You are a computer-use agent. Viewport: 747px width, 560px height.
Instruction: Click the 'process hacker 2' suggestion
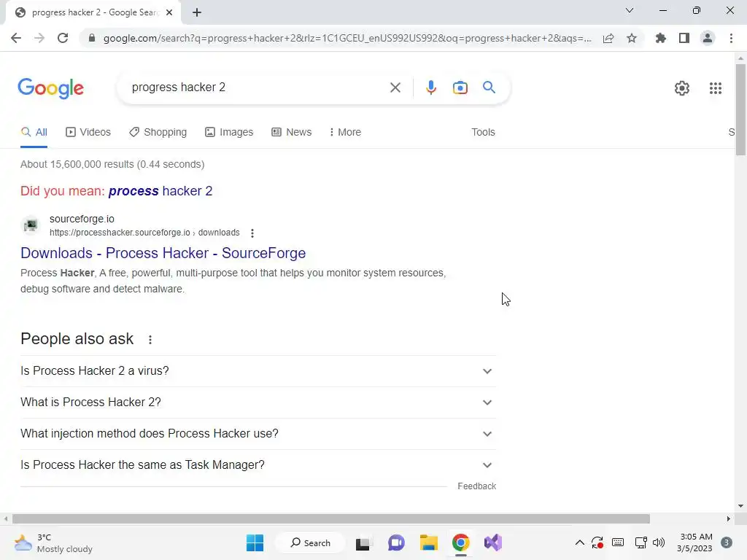coord(160,191)
